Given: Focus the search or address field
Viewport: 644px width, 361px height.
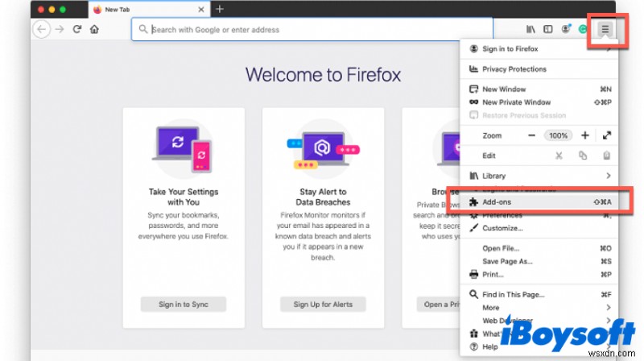Looking at the screenshot, I should [312, 29].
